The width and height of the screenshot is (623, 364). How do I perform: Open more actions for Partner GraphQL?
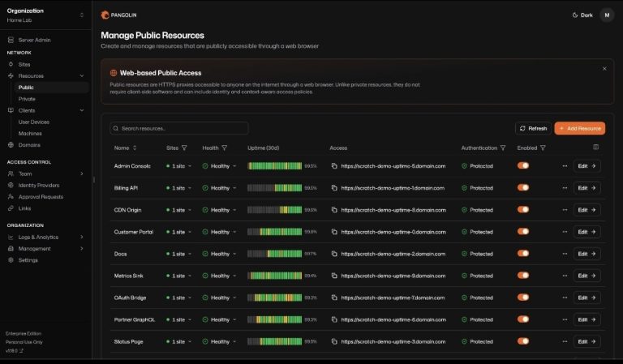click(565, 319)
